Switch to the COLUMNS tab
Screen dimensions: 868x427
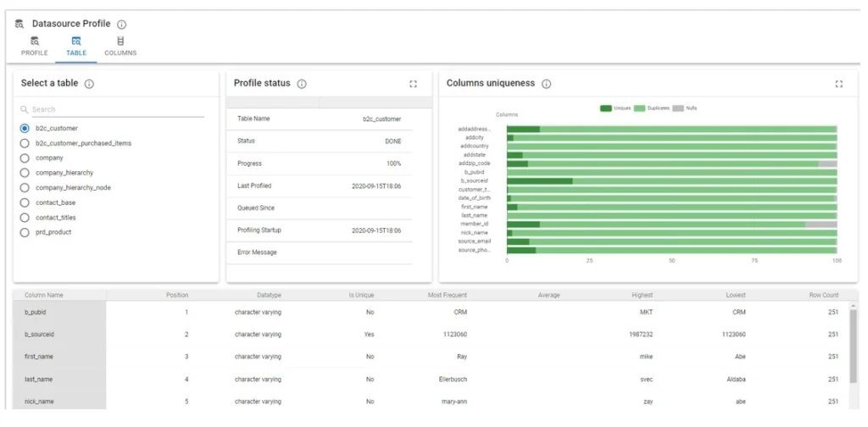120,46
